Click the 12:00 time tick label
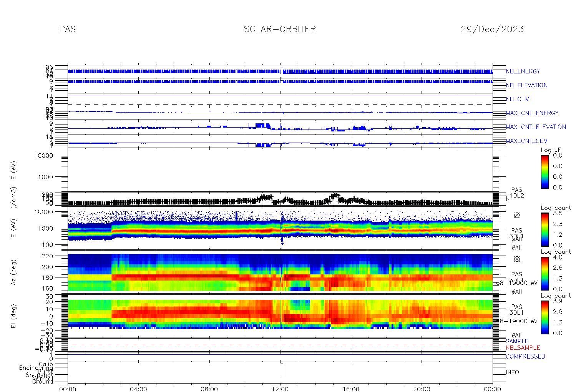This screenshot has width=581, height=392. pos(280,389)
